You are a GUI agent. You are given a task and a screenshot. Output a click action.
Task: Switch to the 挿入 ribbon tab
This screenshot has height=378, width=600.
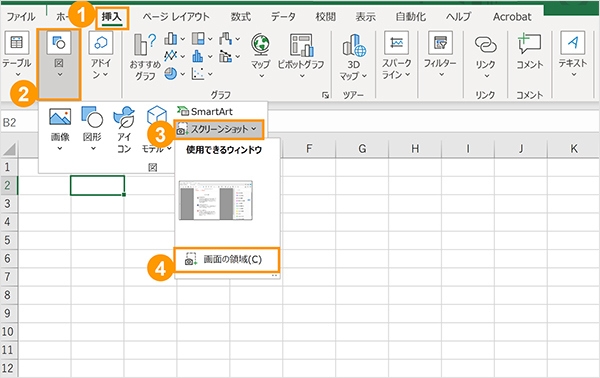[112, 17]
